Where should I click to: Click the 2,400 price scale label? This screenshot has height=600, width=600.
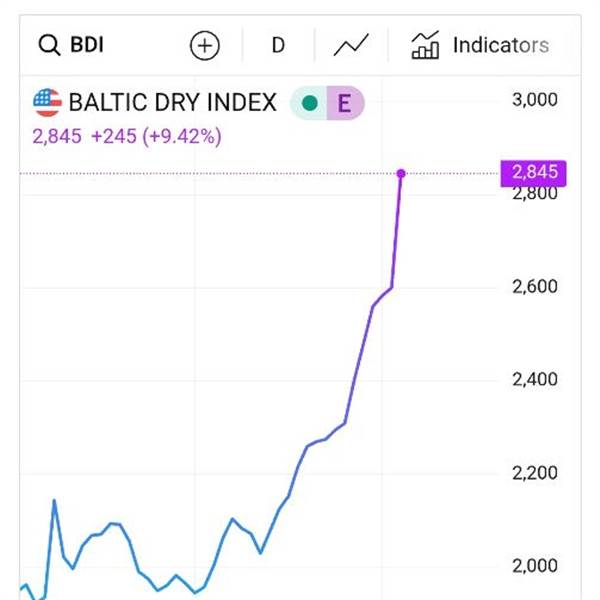coord(534,380)
